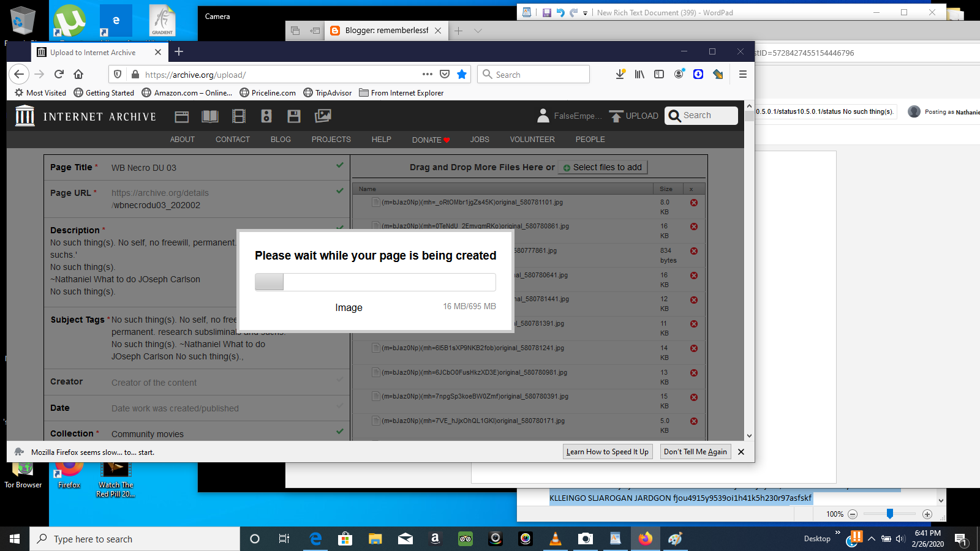980x551 pixels.
Task: Click WordPad zoom in plus button
Action: click(x=927, y=514)
